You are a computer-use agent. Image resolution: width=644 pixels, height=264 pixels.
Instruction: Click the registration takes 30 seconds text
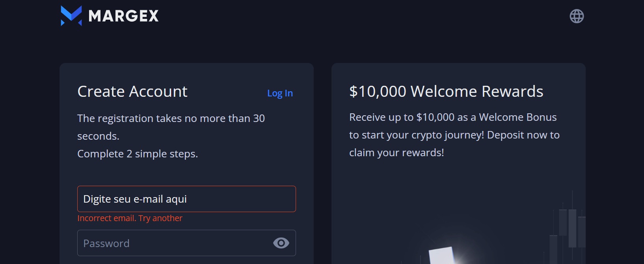point(171,127)
